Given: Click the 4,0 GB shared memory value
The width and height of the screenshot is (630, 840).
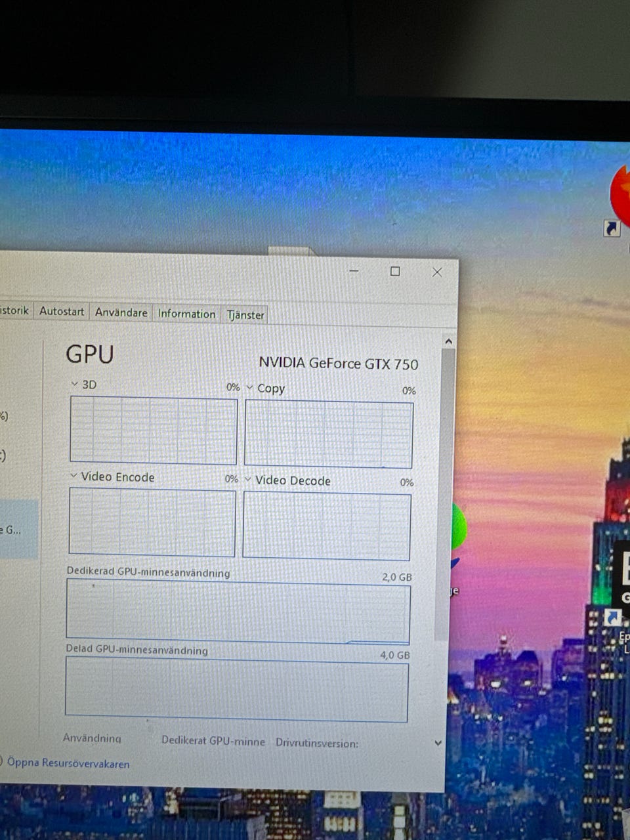Looking at the screenshot, I should 395,655.
